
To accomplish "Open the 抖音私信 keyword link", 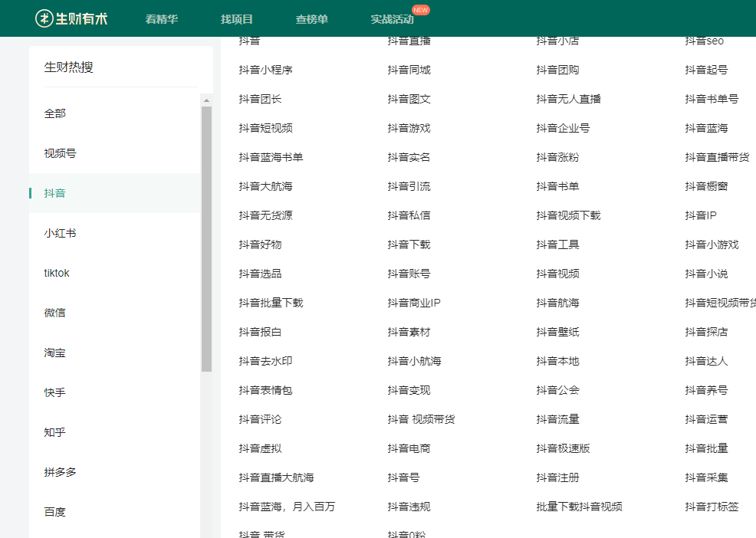I will pyautogui.click(x=409, y=215).
